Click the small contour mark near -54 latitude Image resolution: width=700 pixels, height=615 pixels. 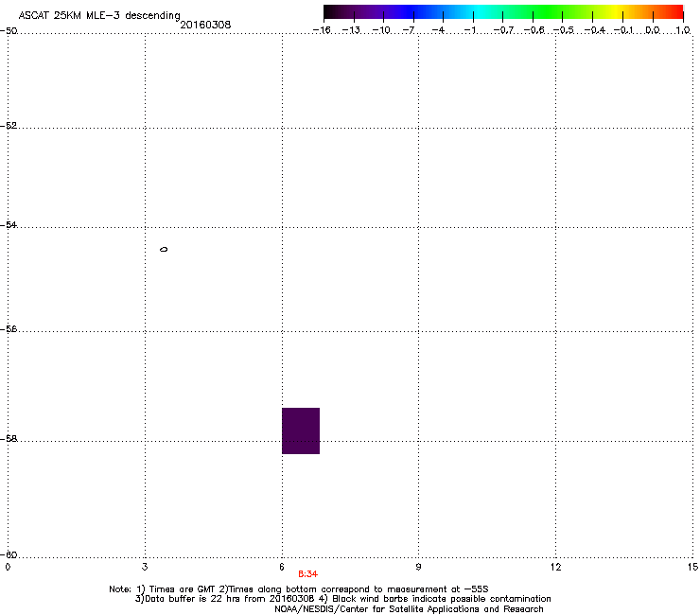coord(164,249)
